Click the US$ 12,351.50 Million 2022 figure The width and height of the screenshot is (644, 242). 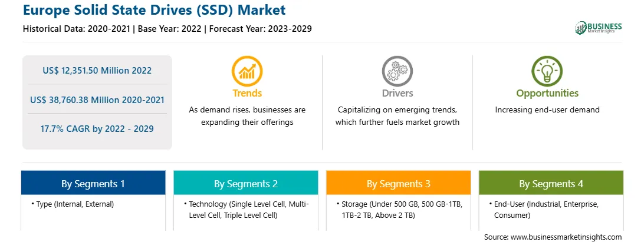97,71
